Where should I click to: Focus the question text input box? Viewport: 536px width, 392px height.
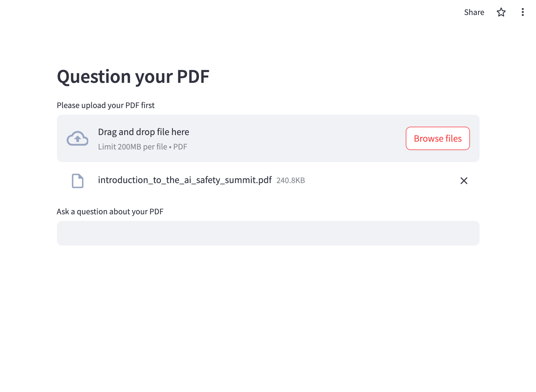(268, 233)
